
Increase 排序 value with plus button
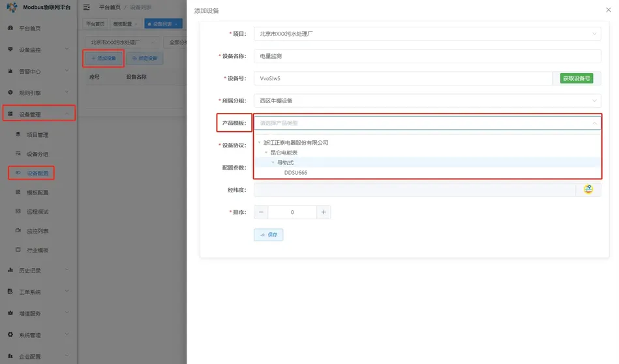pos(324,212)
